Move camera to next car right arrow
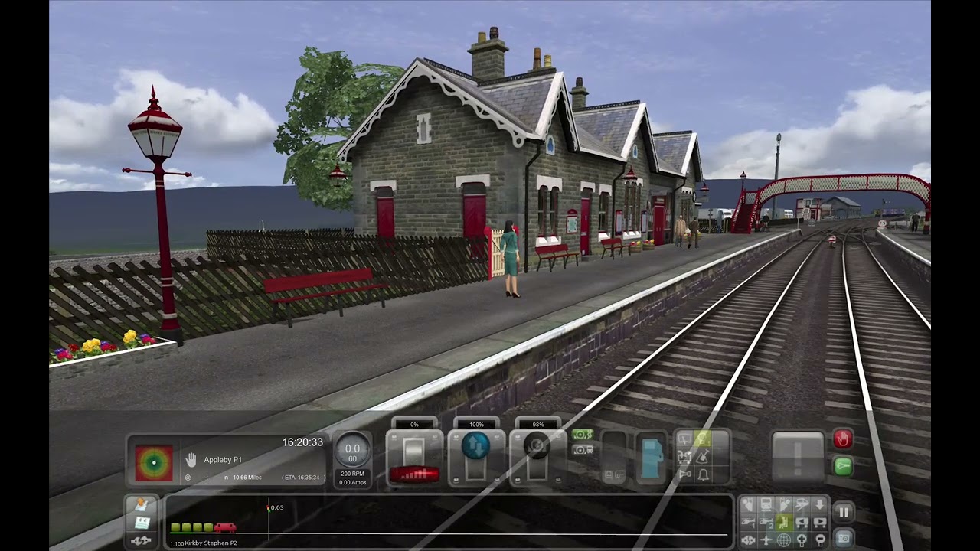Screen dimensions: 980x551 [x=820, y=522]
